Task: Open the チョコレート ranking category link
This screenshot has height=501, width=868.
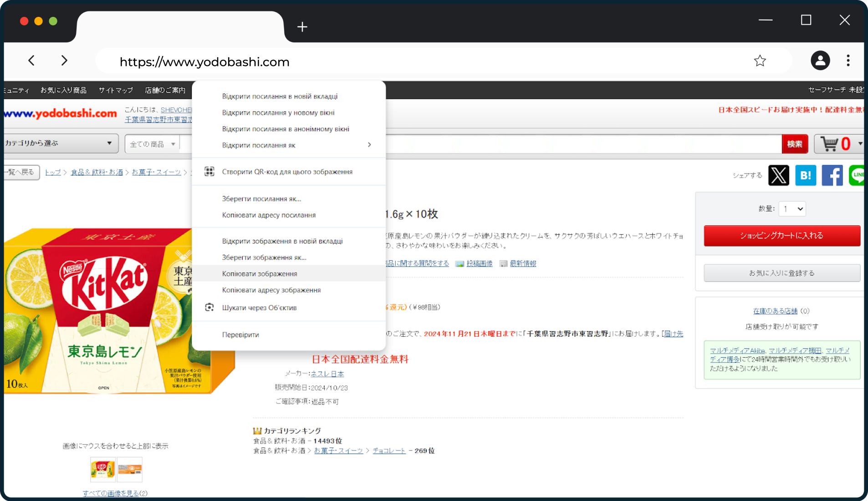Action: 389,450
